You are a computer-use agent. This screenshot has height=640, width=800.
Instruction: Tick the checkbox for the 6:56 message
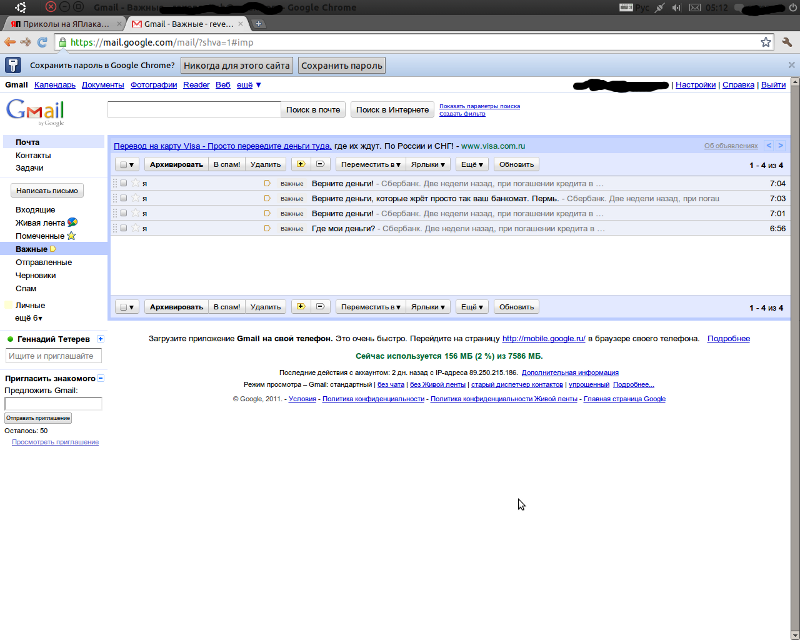click(x=123, y=228)
